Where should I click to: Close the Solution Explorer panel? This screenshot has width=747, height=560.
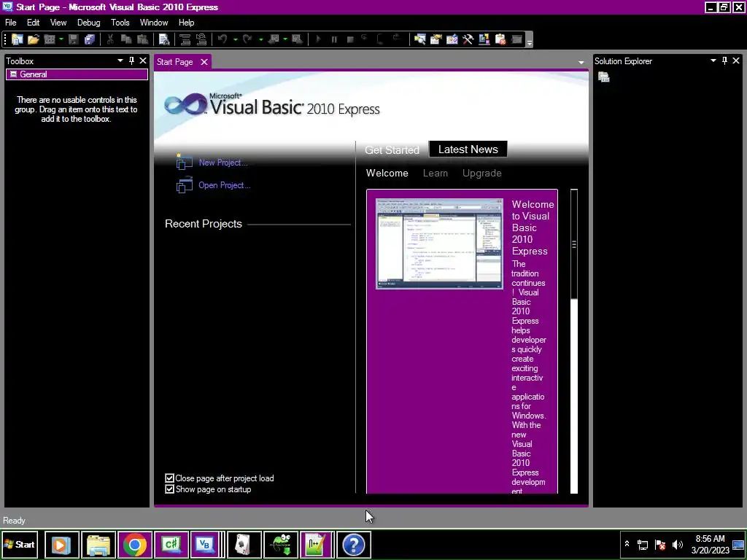[736, 61]
